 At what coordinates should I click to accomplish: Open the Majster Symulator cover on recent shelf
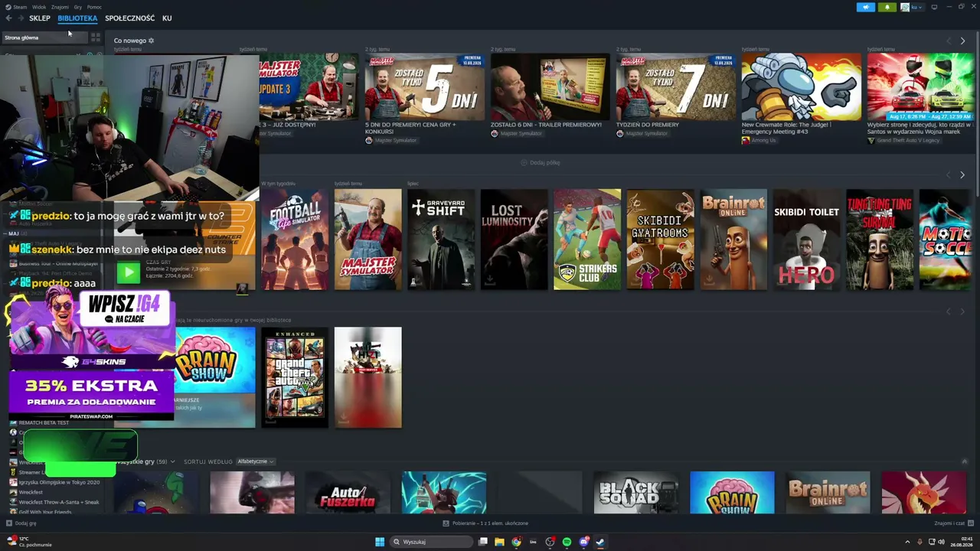click(367, 240)
